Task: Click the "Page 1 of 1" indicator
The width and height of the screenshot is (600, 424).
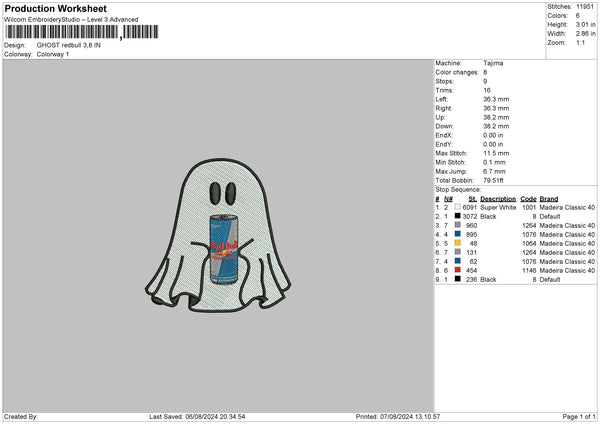Action: click(579, 417)
